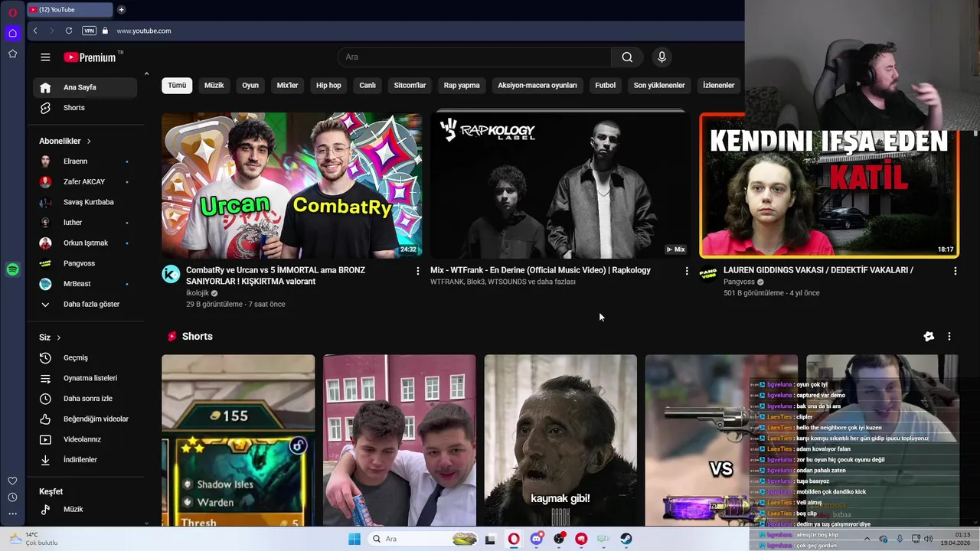
Task: Expand Daha fazla göster subscriptions
Action: (85, 304)
